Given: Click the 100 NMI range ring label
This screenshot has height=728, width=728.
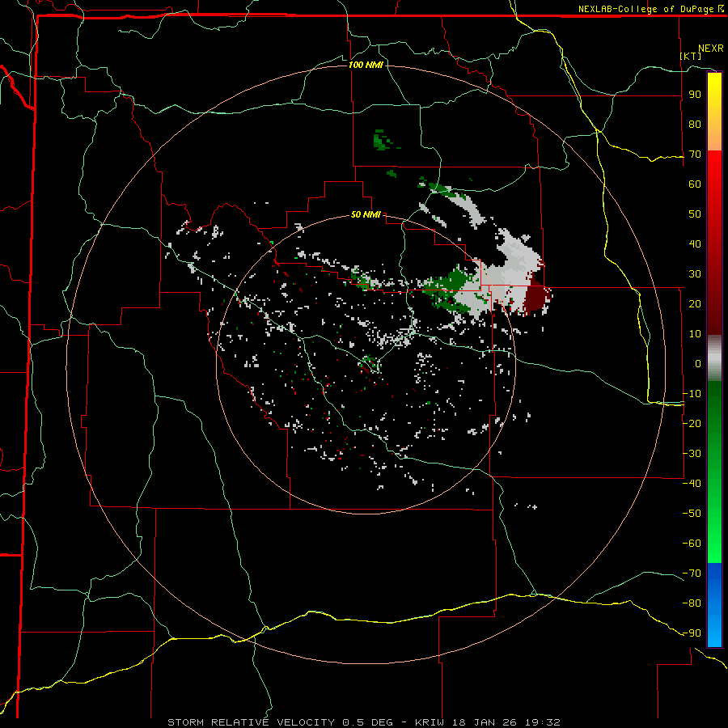Looking at the screenshot, I should pos(366,65).
